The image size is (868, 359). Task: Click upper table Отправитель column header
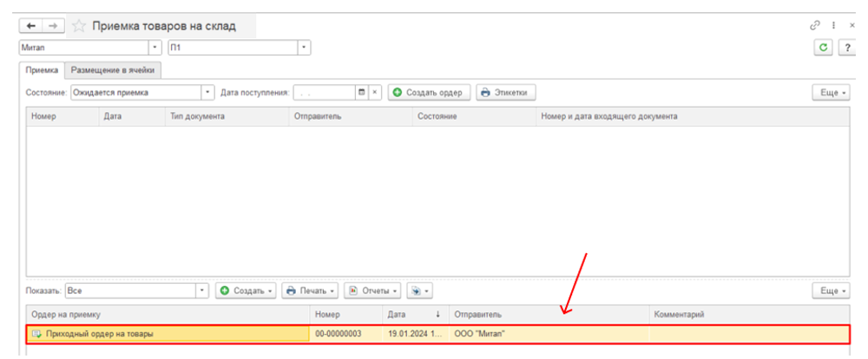(351, 117)
